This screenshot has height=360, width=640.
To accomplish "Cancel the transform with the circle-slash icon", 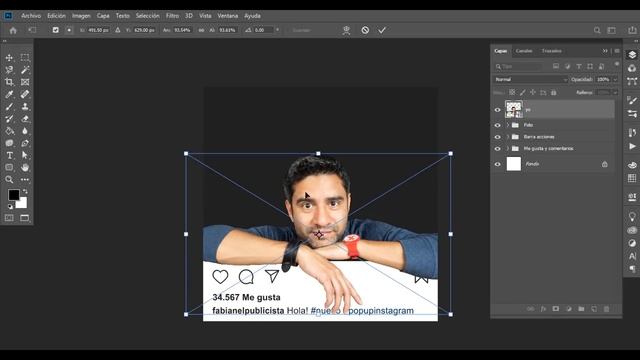I will (x=365, y=30).
